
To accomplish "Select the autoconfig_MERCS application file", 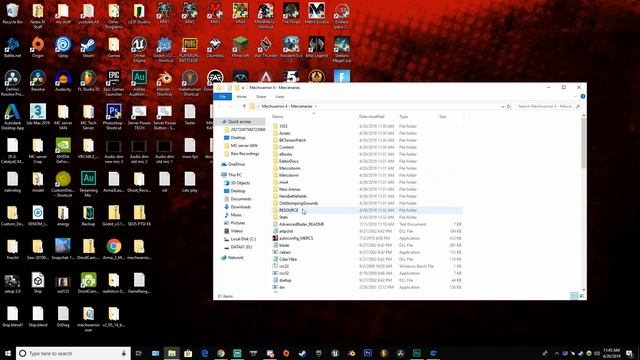I will click(x=296, y=238).
